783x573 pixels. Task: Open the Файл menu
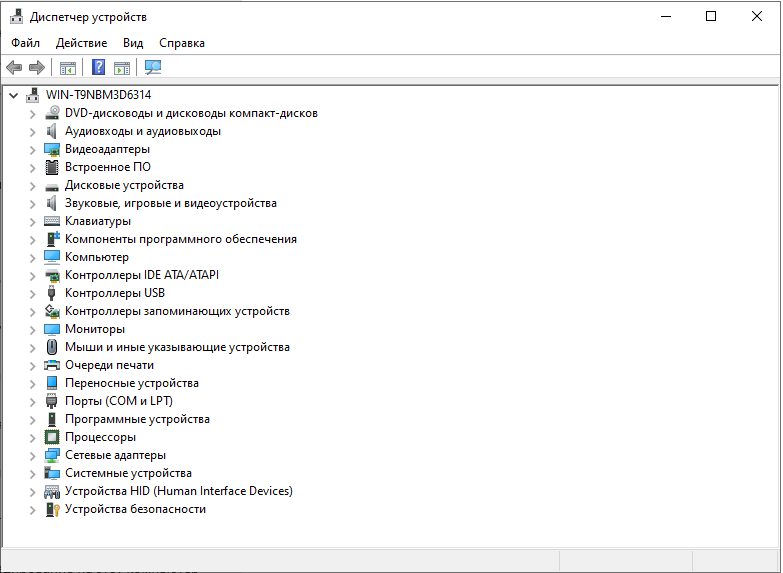click(25, 43)
